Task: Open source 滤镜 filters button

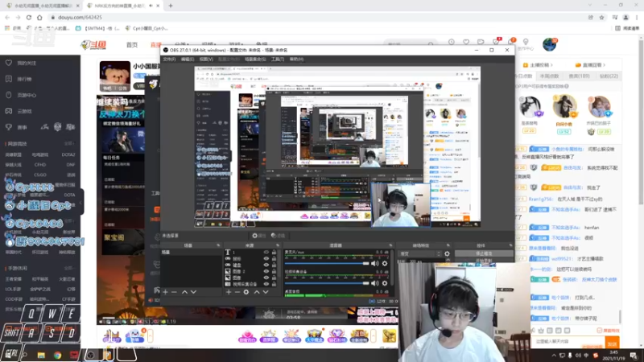Action: (278, 236)
